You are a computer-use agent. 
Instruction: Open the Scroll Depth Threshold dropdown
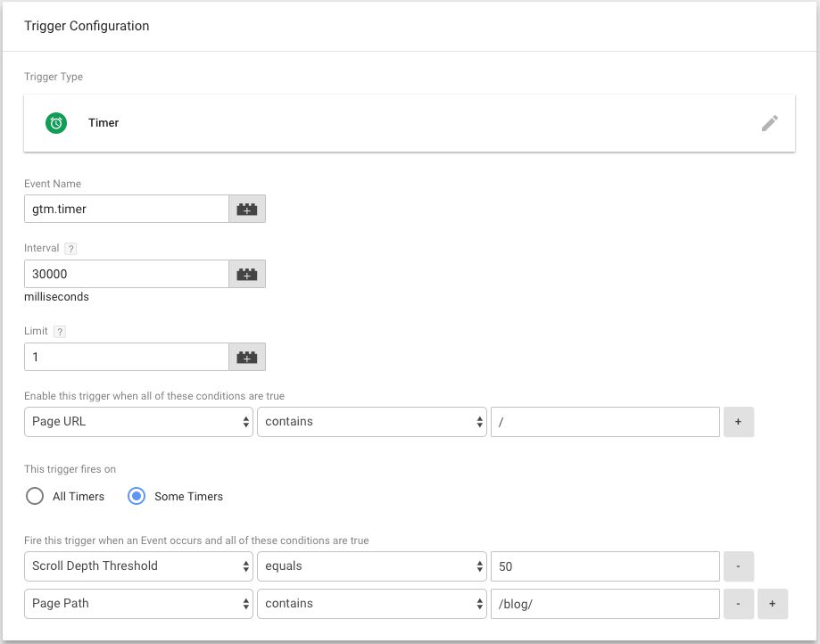point(138,566)
